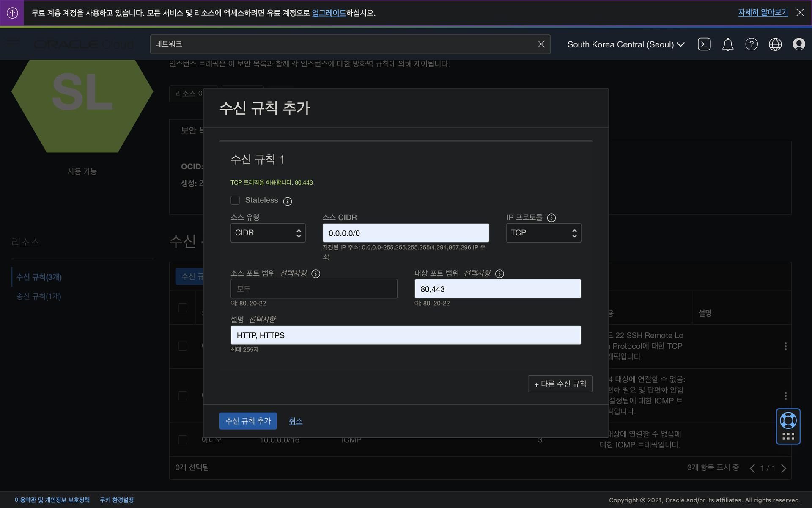
Task: Click the IP 프로토콜 info icon
Action: click(x=551, y=218)
